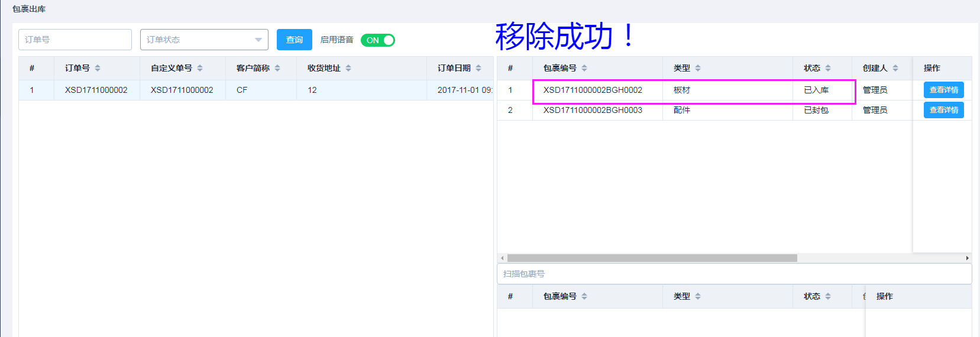The image size is (980, 337).
Task: Sort the lower scanned table by 类型
Action: tap(698, 296)
